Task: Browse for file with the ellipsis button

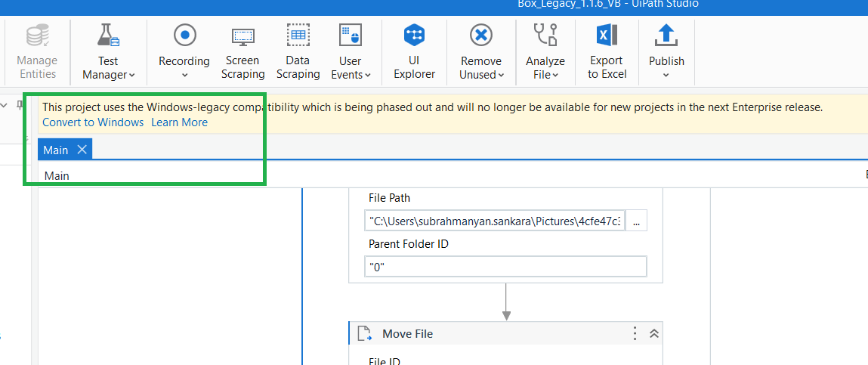Action: pos(636,221)
